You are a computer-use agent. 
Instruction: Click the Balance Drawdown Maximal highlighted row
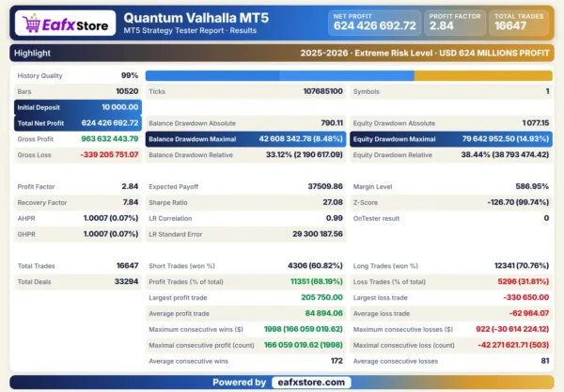245,139
